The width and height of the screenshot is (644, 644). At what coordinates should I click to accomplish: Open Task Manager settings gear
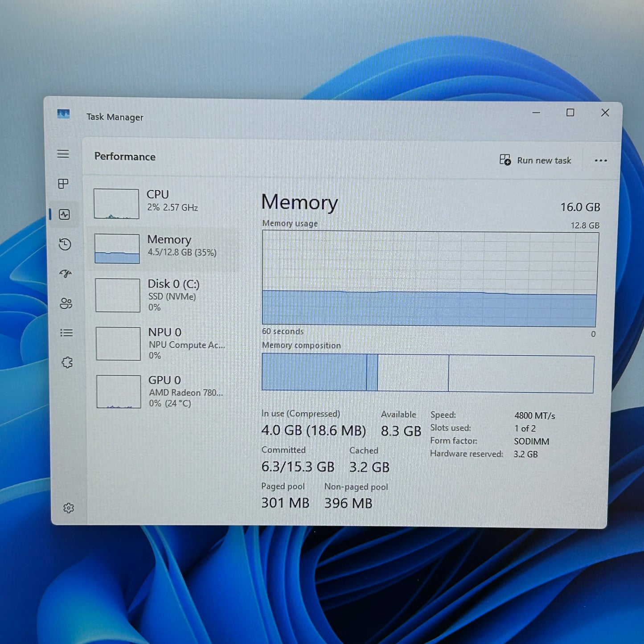[x=68, y=508]
